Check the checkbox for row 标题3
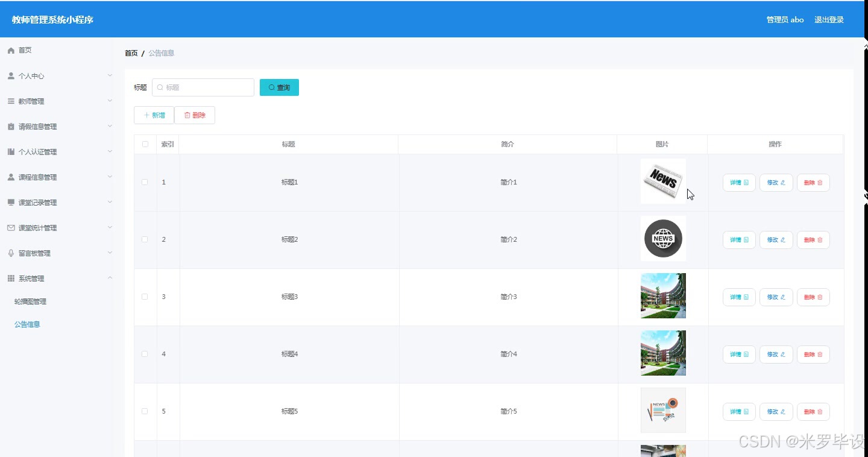Screen dimensions: 868x457 pyautogui.click(x=145, y=297)
